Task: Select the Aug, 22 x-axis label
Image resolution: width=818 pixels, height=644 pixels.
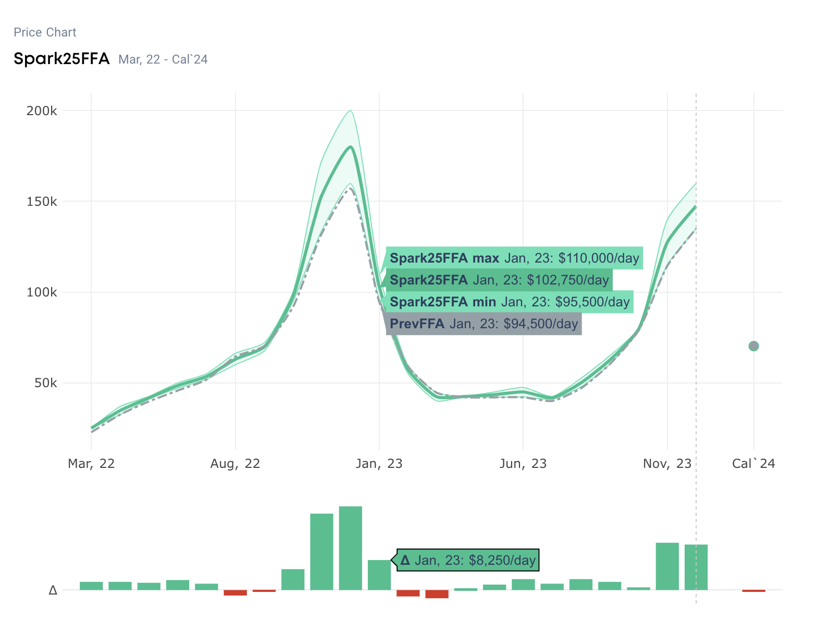Action: click(x=235, y=464)
